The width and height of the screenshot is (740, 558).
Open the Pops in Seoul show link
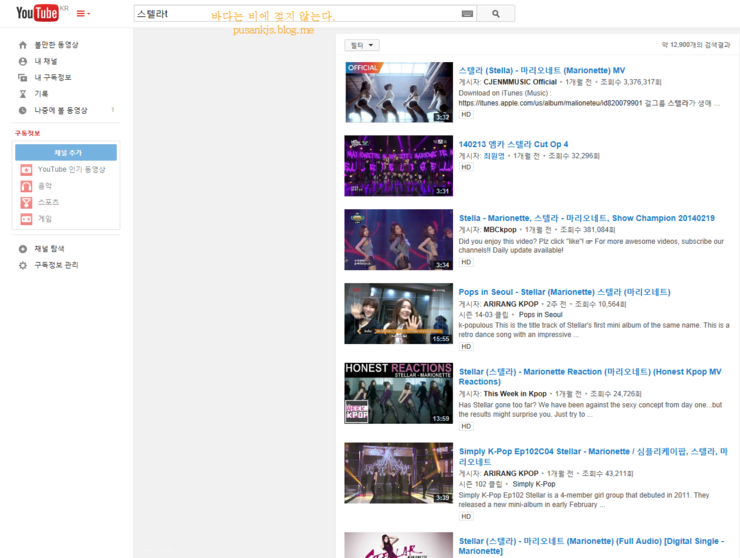[x=540, y=315]
